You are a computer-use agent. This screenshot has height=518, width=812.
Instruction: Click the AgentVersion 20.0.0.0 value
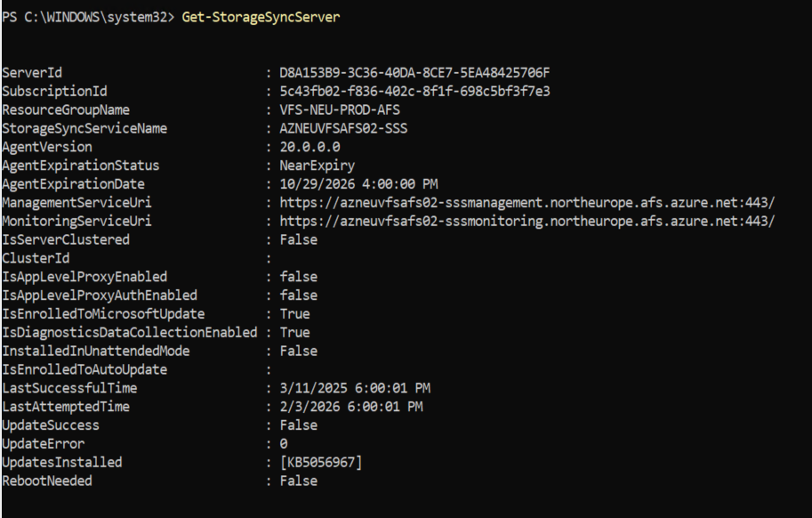(x=310, y=147)
